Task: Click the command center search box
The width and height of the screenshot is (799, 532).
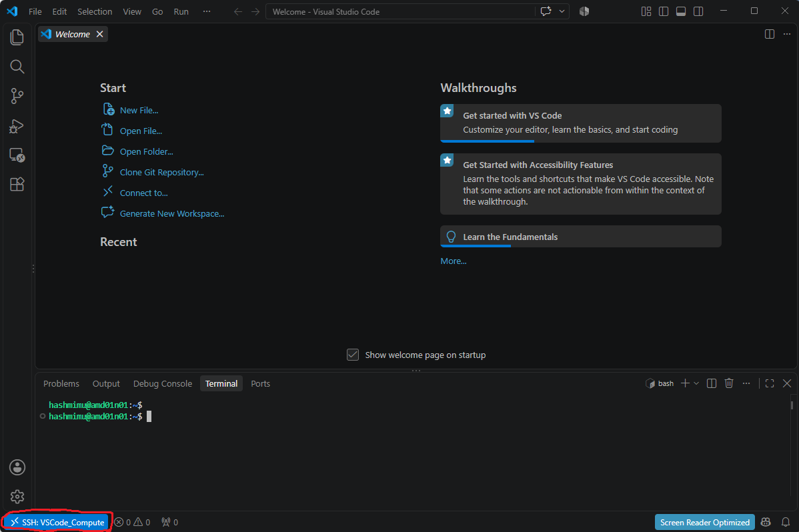Action: pos(400,11)
